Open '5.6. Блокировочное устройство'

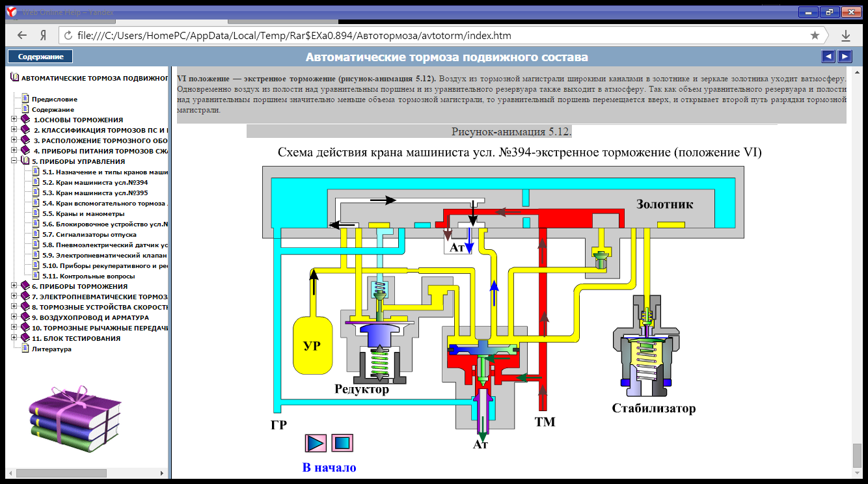pos(105,224)
